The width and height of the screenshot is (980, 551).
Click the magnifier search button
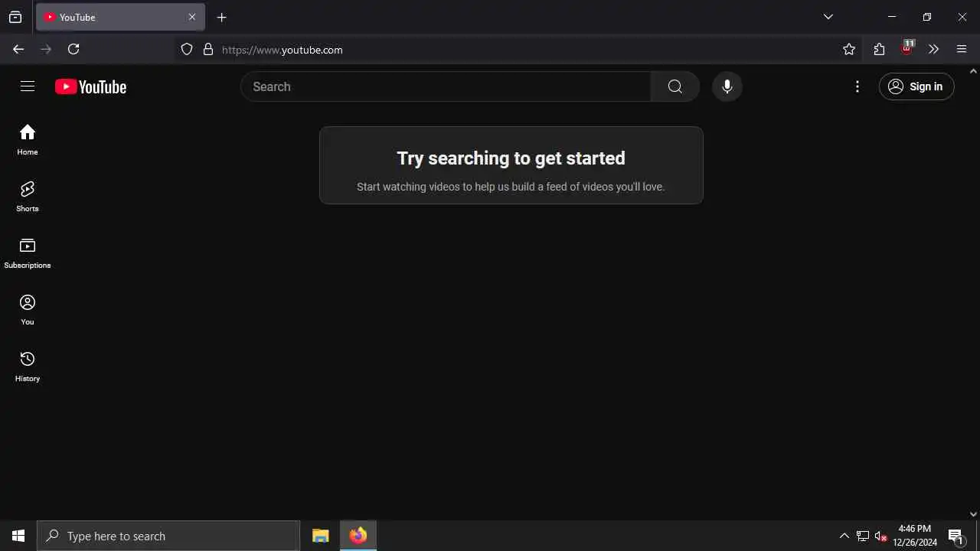click(675, 86)
